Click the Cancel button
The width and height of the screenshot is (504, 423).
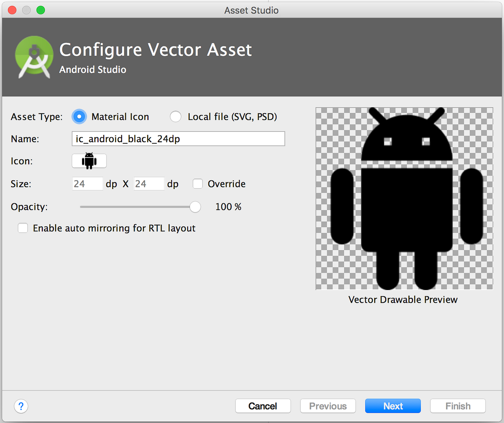tap(263, 406)
